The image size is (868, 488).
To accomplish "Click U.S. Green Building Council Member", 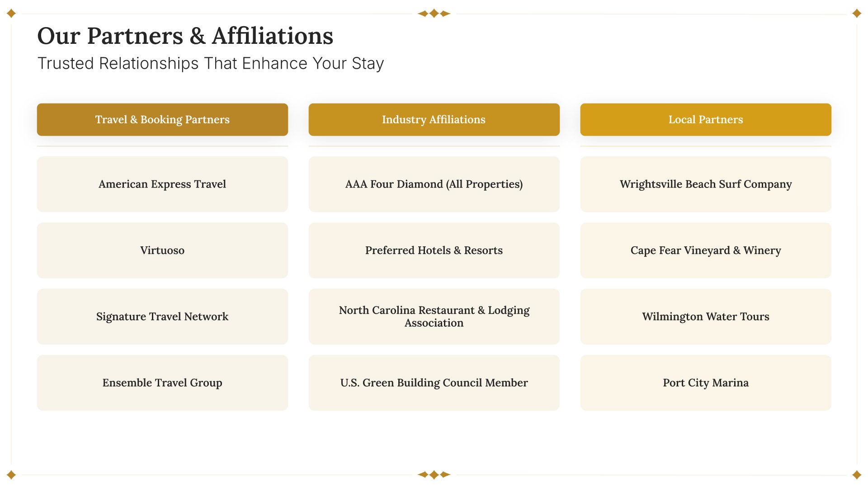I will [x=434, y=383].
